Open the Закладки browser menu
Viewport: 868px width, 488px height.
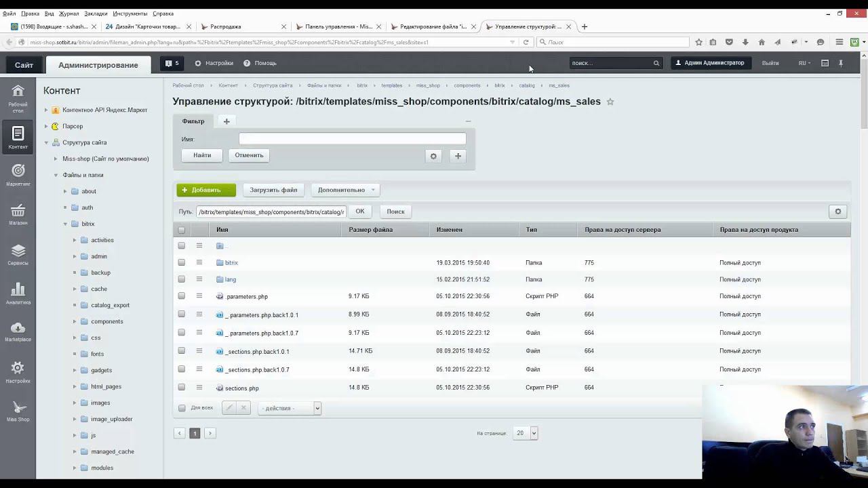(96, 14)
